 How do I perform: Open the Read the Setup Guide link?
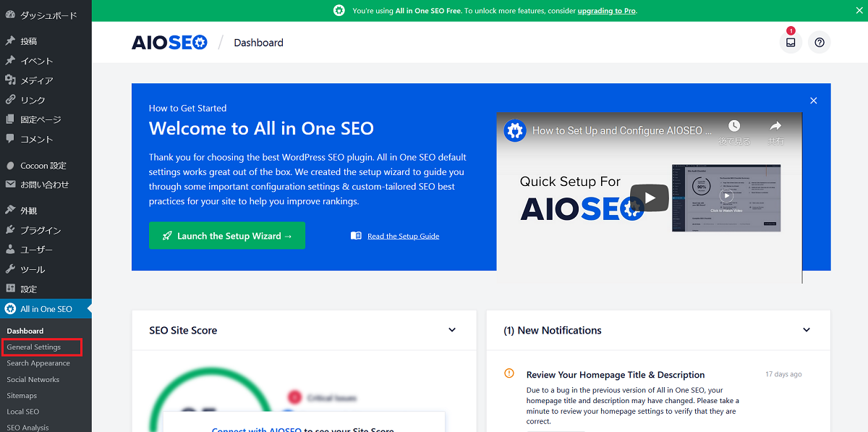(x=403, y=236)
